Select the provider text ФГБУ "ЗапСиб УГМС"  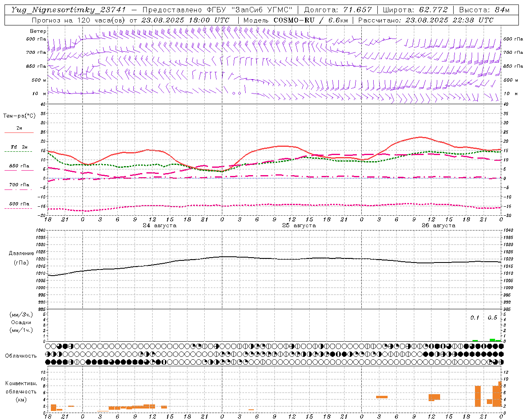(249, 10)
